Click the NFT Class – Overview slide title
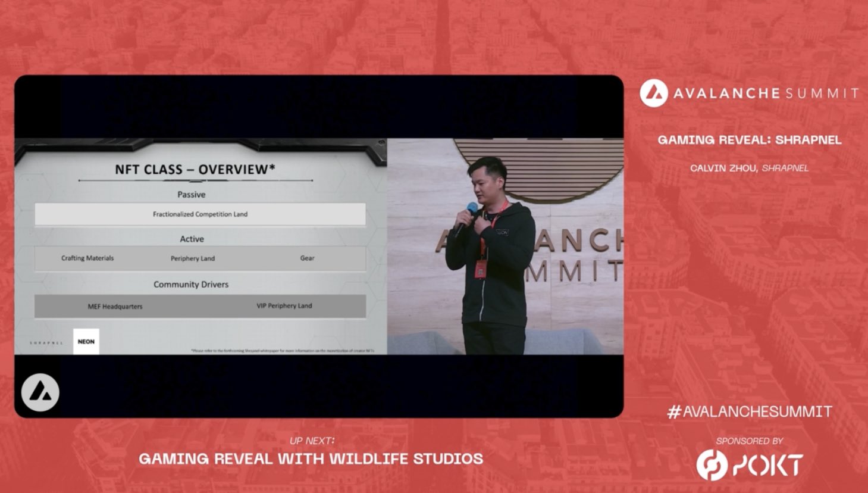This screenshot has height=493, width=868. tap(195, 170)
